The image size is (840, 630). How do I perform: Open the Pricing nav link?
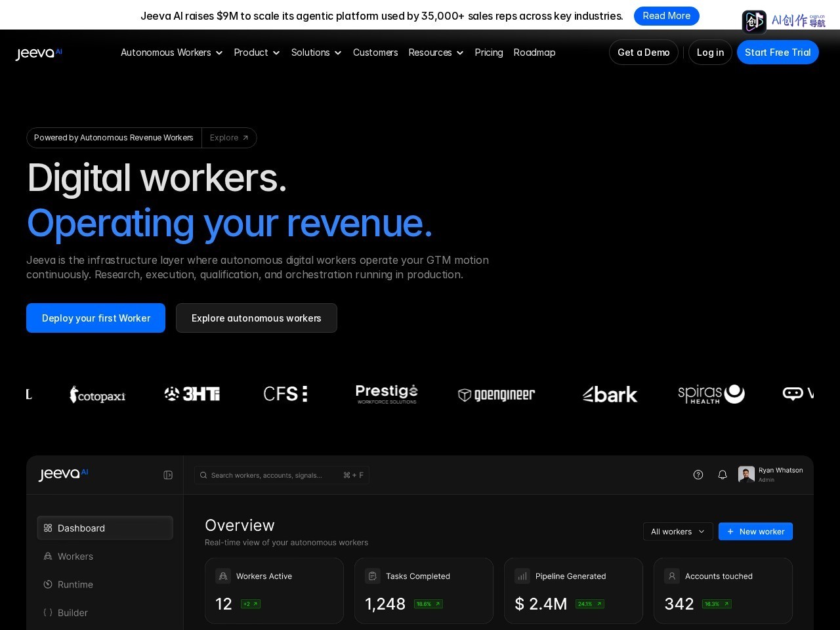tap(489, 52)
